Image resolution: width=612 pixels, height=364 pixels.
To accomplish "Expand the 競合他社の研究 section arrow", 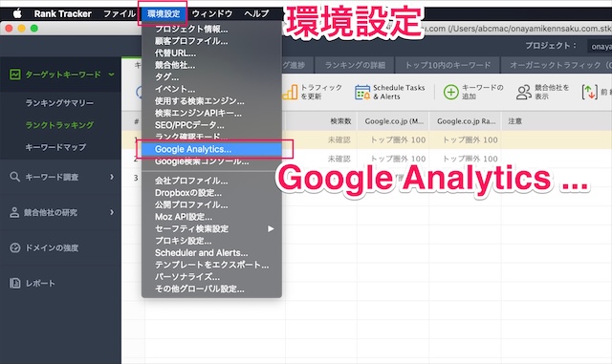I will (112, 212).
